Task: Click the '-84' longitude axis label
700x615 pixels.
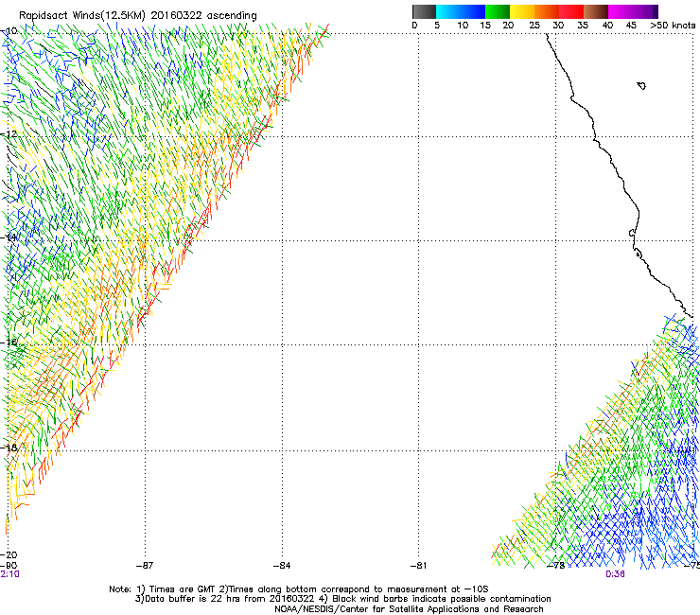Action: click(282, 566)
